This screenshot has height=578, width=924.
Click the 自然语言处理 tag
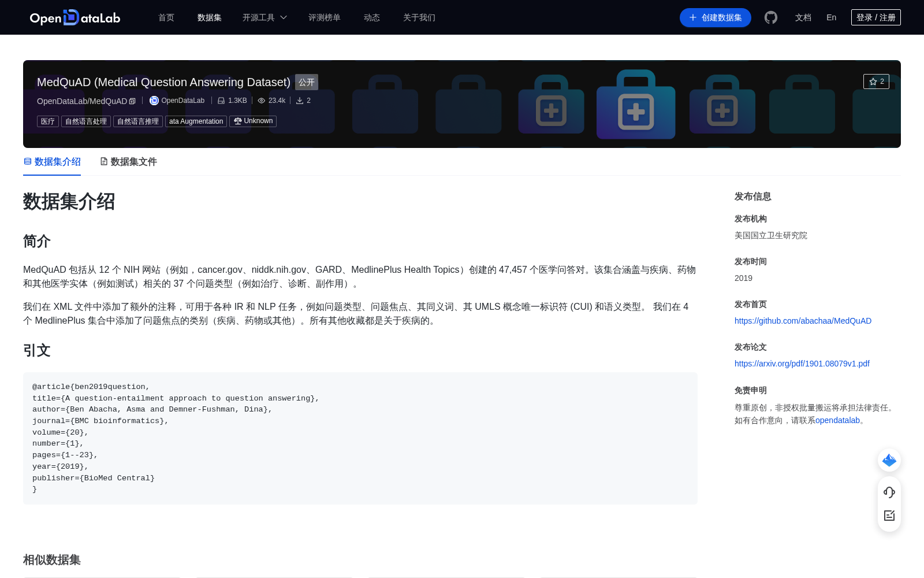tap(86, 121)
